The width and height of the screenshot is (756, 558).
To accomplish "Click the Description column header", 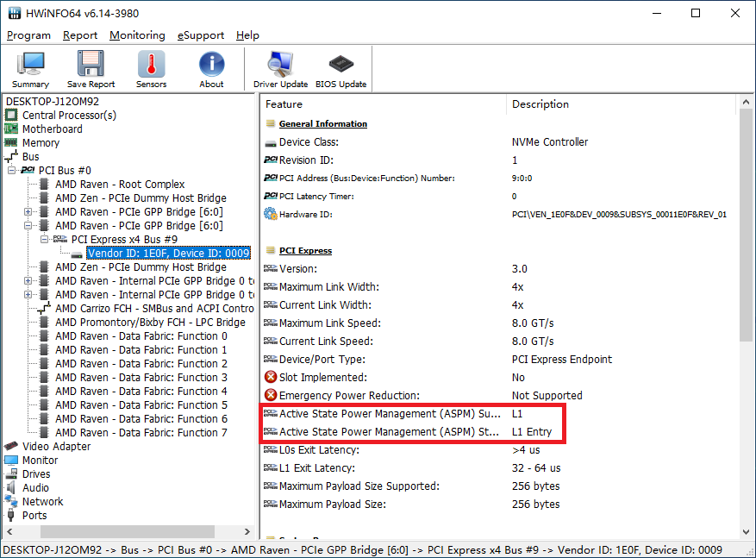I will [x=621, y=104].
